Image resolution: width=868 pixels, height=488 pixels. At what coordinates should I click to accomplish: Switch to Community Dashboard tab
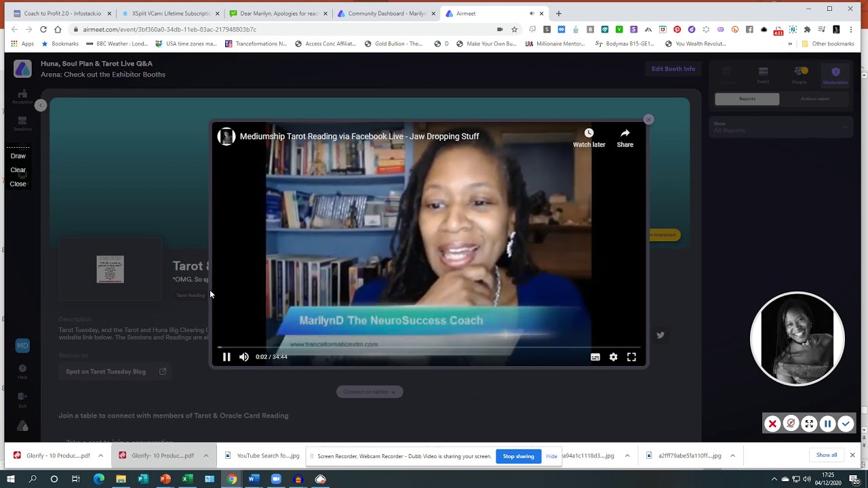pos(387,14)
